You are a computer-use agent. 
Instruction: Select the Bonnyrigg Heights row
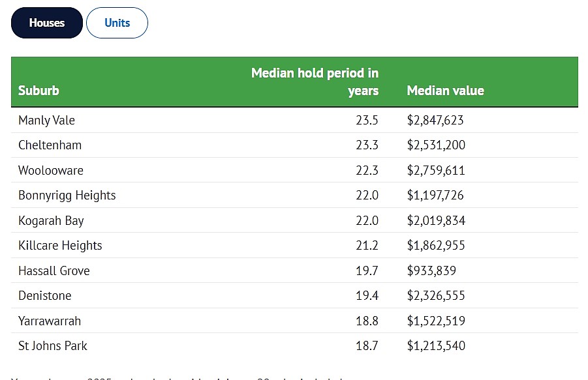pos(294,195)
